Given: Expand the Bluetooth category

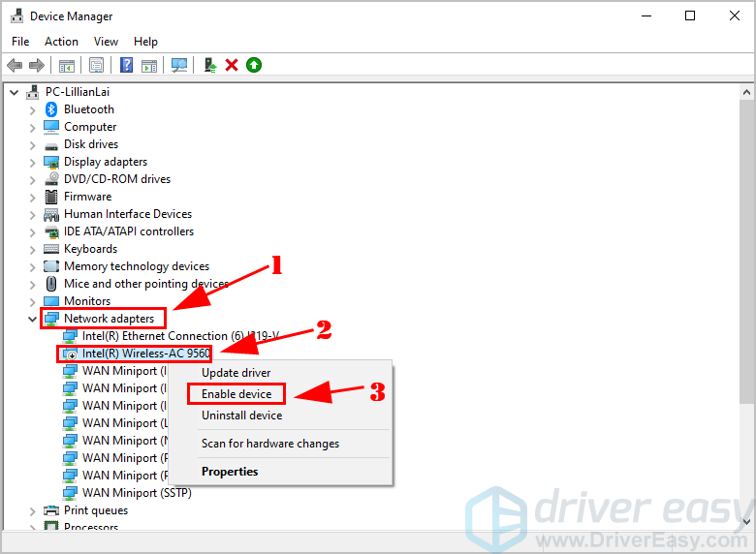Looking at the screenshot, I should coord(32,110).
